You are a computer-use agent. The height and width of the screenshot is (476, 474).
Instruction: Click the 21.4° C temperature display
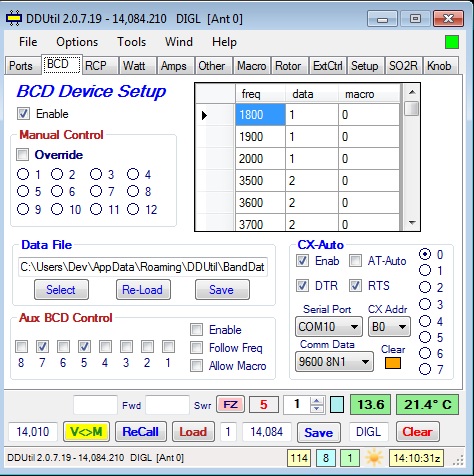[427, 405]
